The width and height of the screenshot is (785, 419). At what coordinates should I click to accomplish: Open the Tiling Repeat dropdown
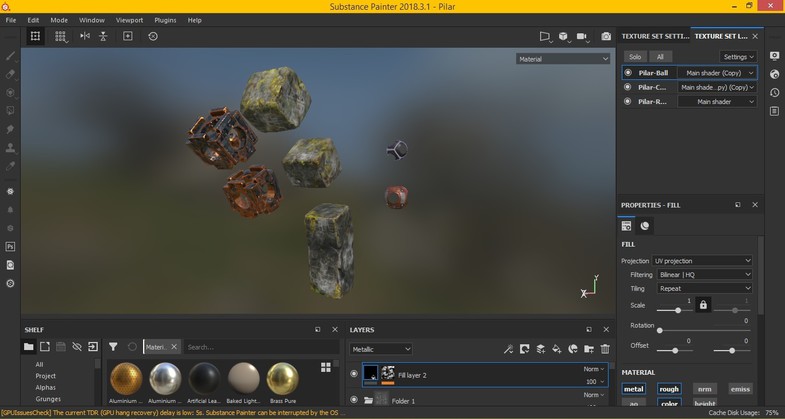[704, 288]
